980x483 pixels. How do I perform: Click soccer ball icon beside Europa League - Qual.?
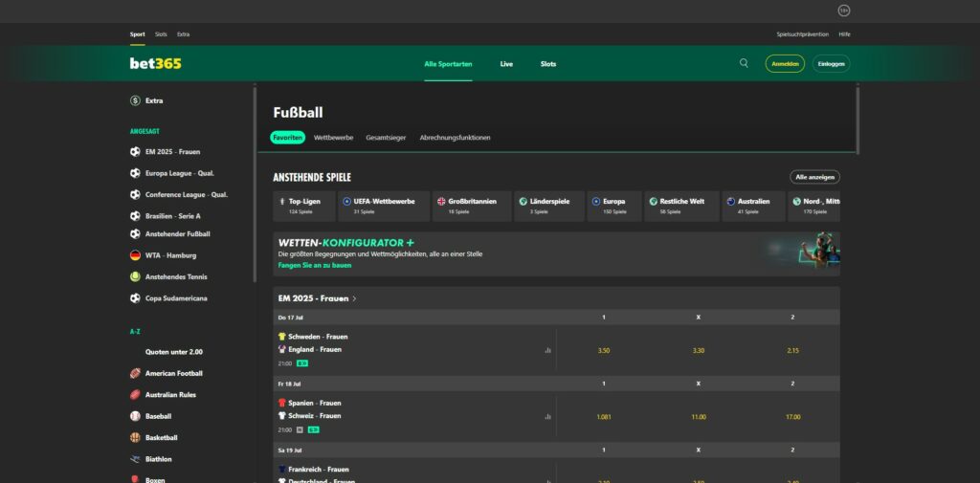135,173
